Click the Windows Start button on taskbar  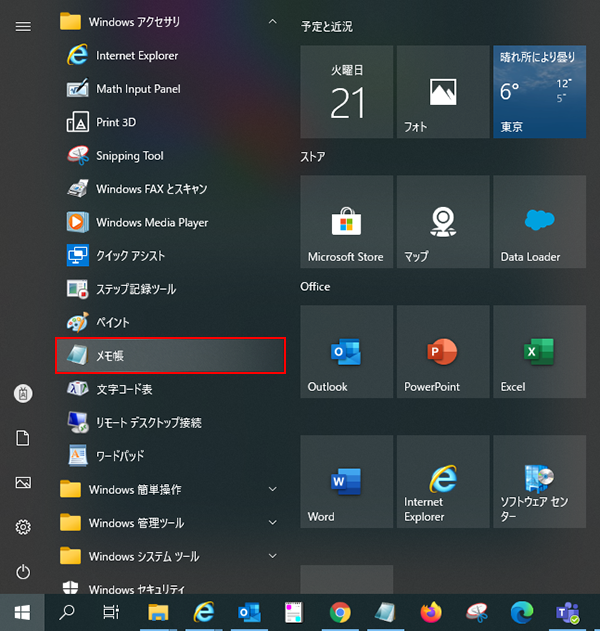coord(22,612)
